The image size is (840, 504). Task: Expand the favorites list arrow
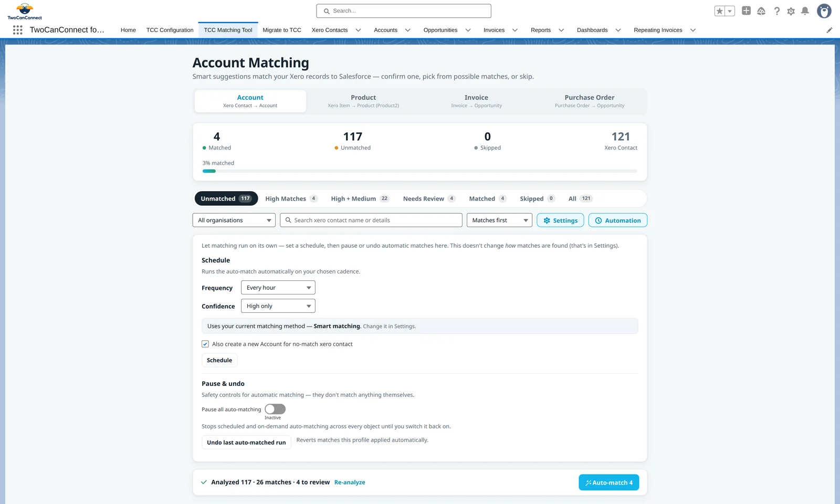pyautogui.click(x=730, y=11)
